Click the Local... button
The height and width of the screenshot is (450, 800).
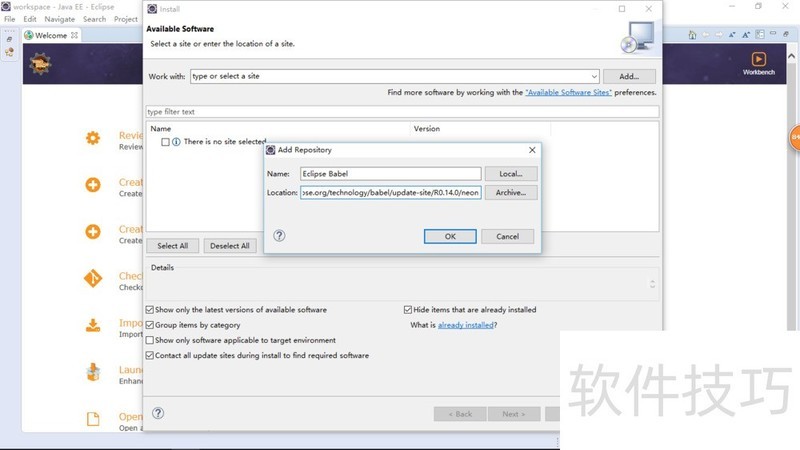[x=511, y=173]
